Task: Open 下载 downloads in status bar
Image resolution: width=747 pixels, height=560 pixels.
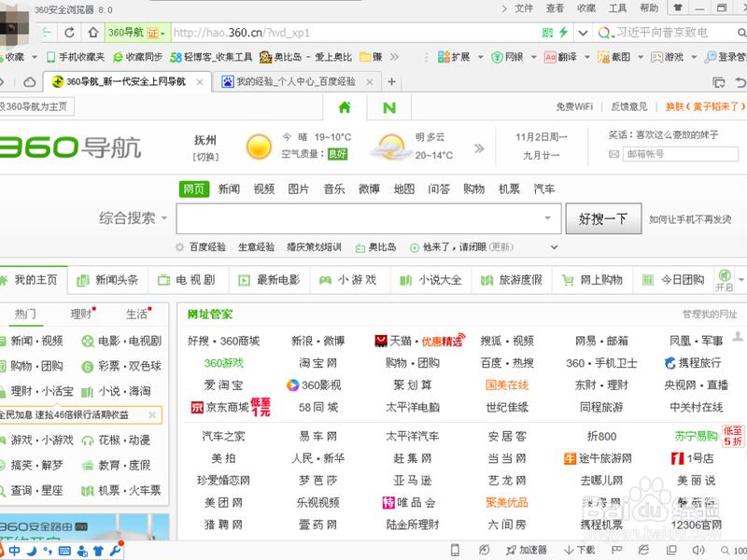Action: coord(579,550)
